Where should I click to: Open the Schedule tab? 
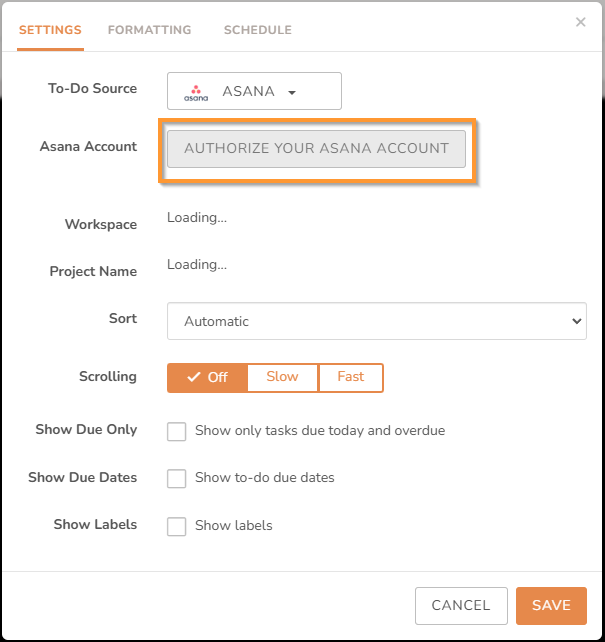pos(257,30)
